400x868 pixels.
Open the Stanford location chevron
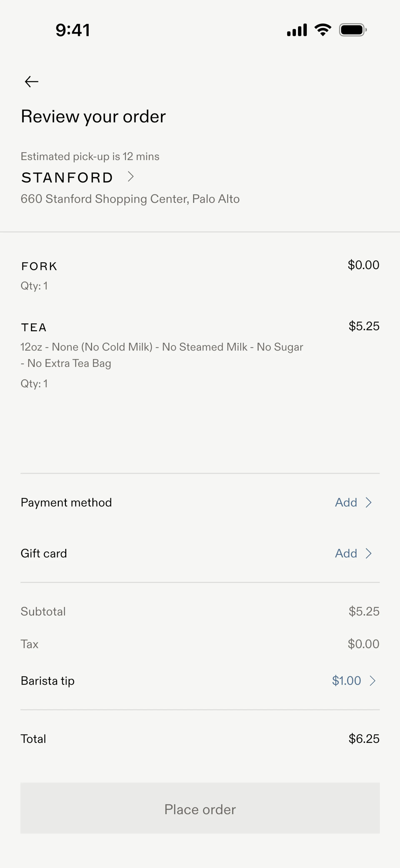[x=131, y=177]
